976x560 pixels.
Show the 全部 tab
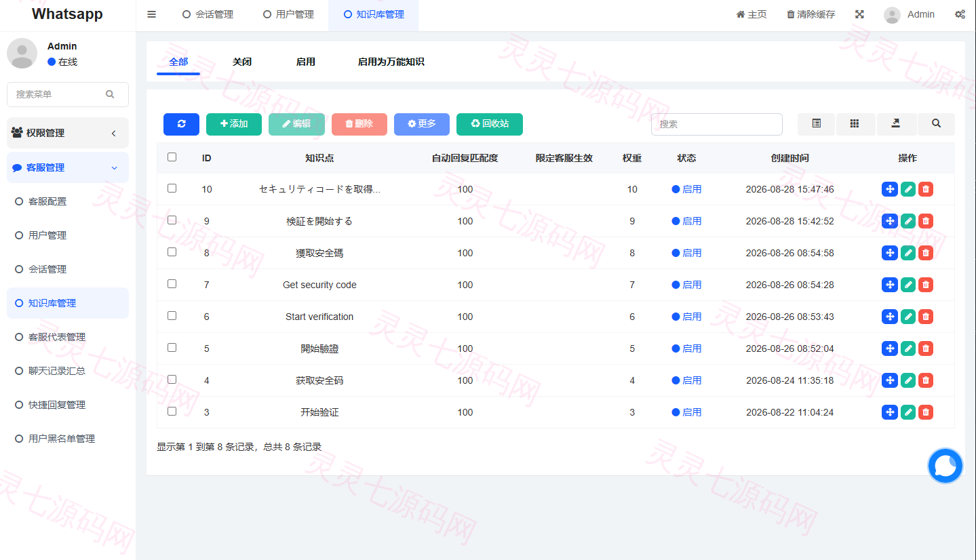tap(178, 62)
